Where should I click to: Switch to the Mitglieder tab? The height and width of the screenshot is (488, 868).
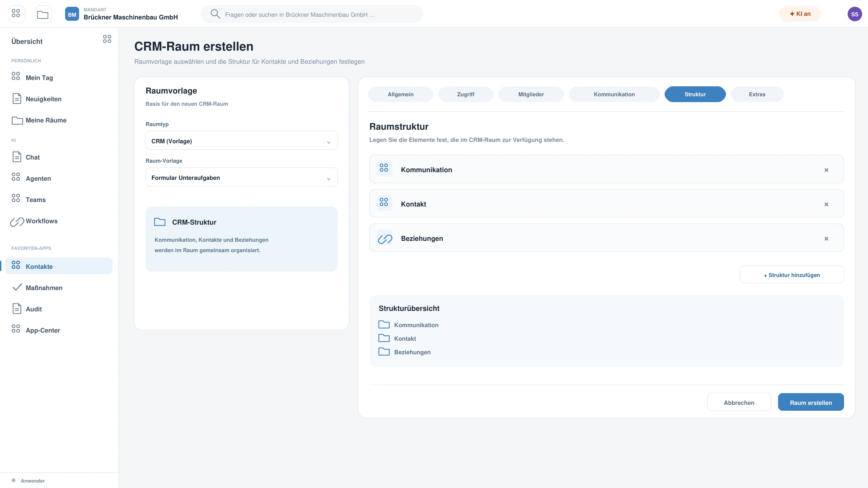[x=531, y=94]
